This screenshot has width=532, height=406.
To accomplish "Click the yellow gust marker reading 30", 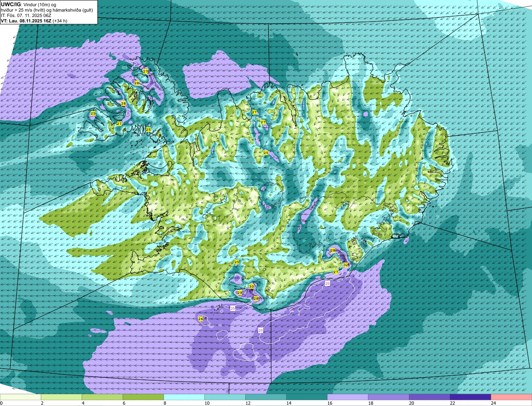I will (251, 286).
